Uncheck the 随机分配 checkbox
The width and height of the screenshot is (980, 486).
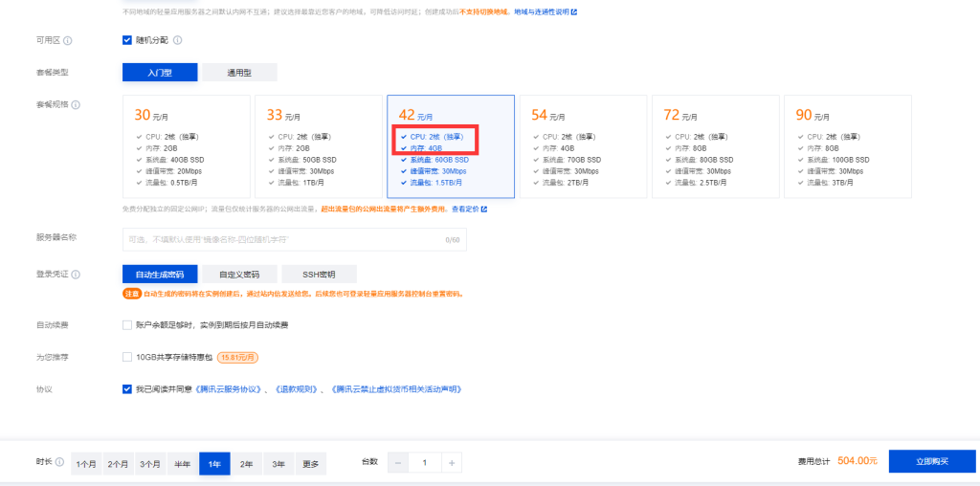click(x=127, y=40)
